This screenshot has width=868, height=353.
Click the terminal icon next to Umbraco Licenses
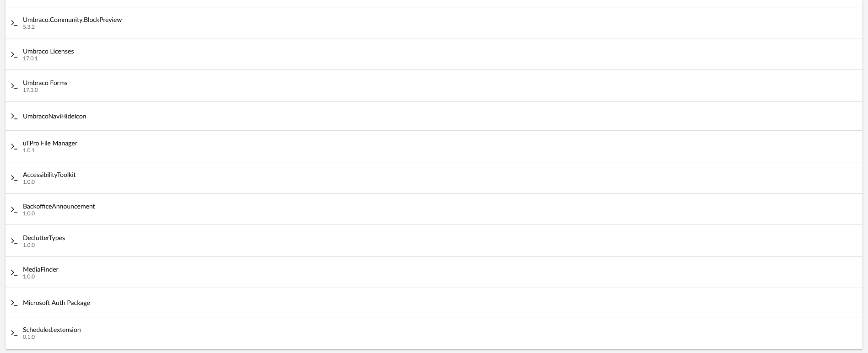(14, 54)
